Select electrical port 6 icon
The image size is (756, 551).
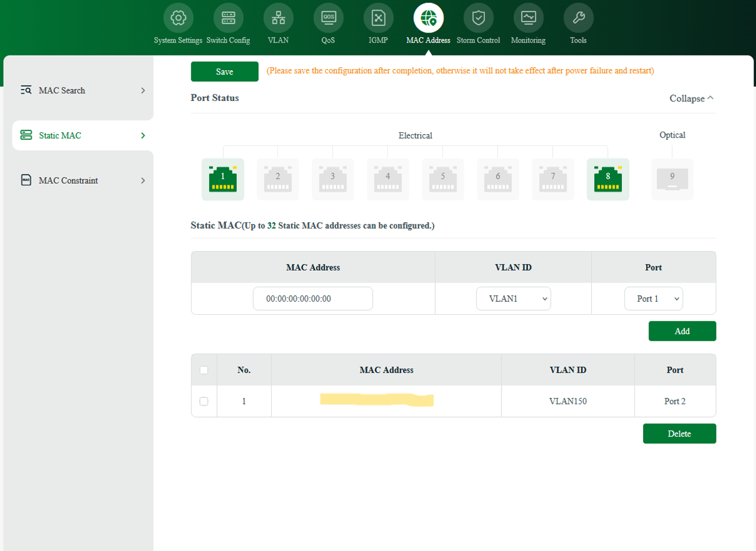point(498,179)
